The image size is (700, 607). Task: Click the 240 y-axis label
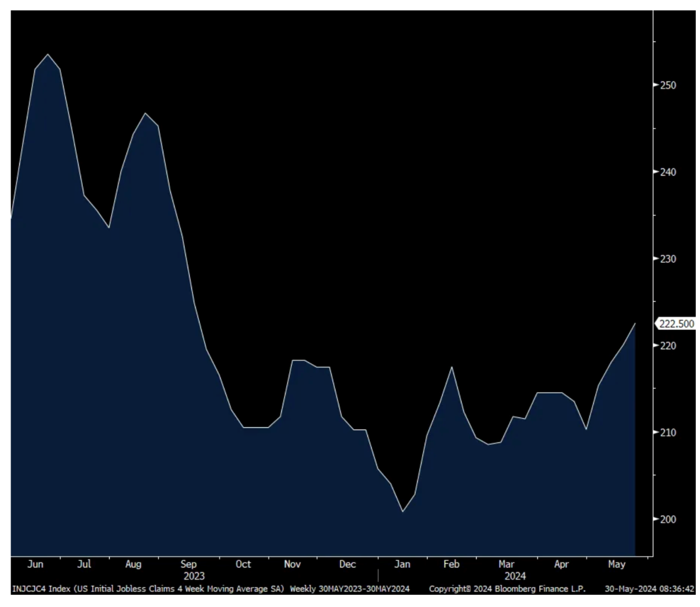[x=668, y=172]
